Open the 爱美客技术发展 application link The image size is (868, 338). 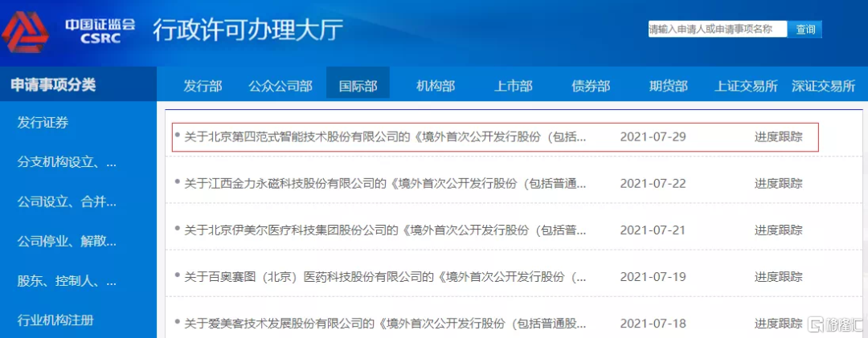[385, 324]
